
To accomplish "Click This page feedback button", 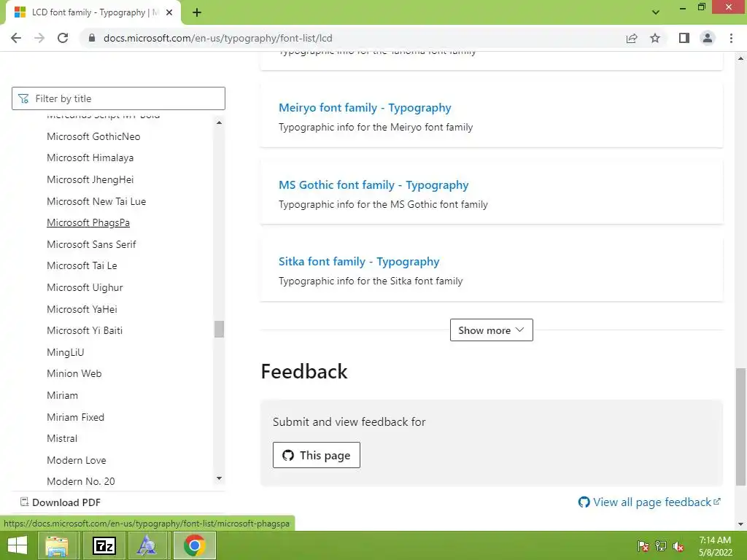I will [317, 455].
